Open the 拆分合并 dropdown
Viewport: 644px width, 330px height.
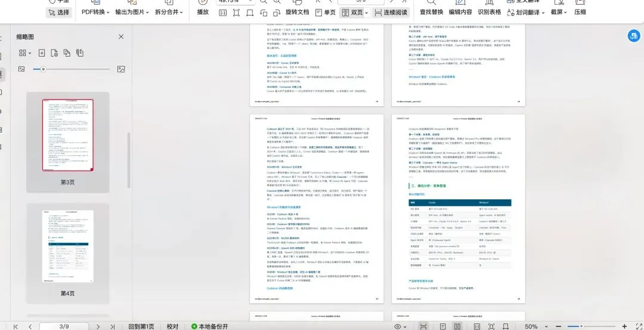coord(169,13)
